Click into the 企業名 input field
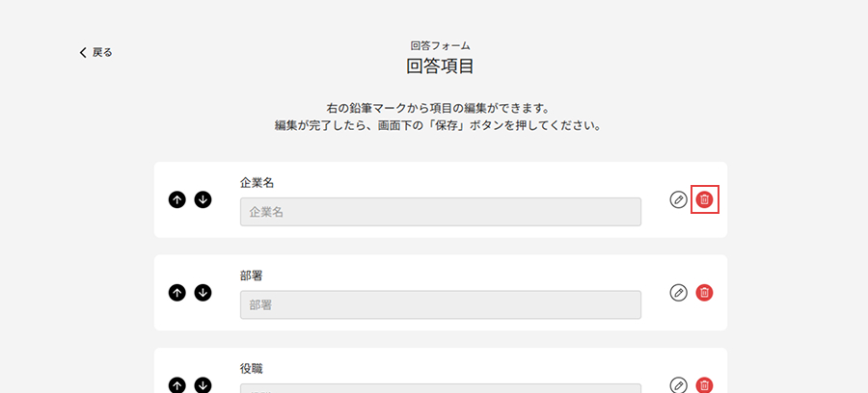Screen dimensions: 868x393 (441, 212)
